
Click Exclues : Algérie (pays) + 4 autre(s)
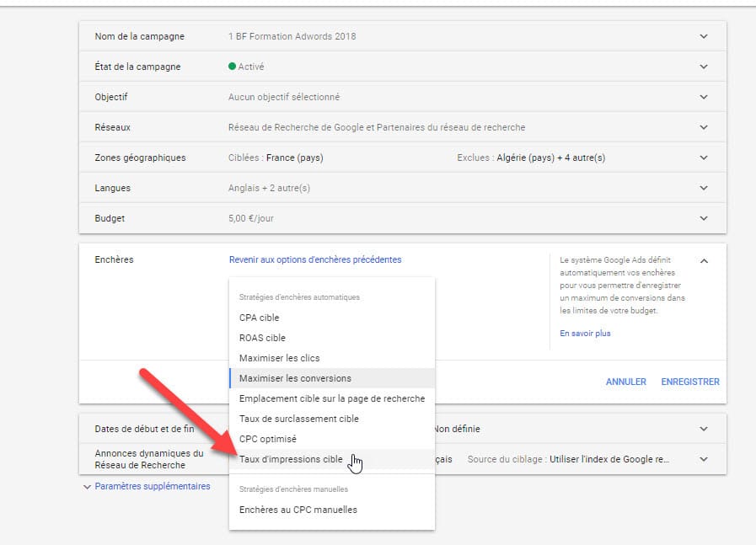(x=531, y=158)
